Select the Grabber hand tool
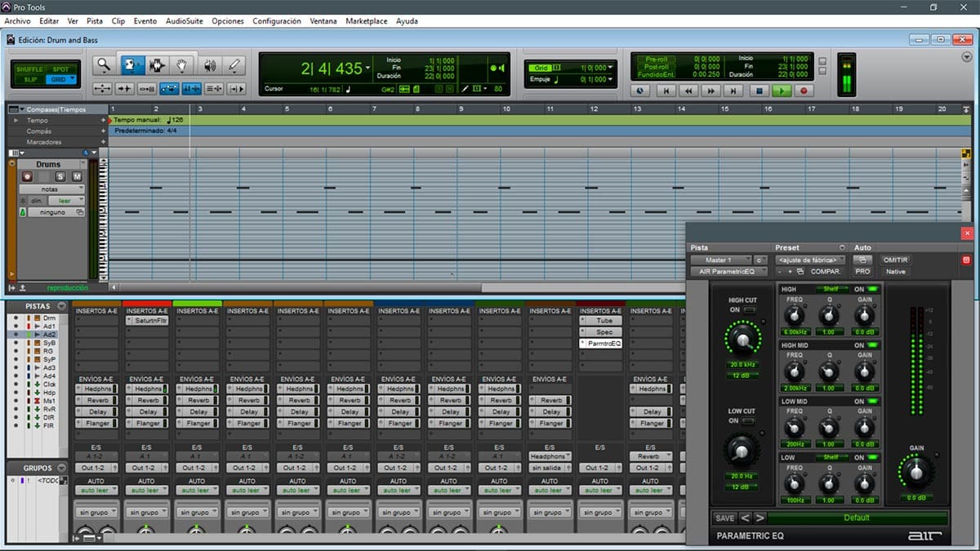Screen dimensions: 980x551 click(x=182, y=65)
